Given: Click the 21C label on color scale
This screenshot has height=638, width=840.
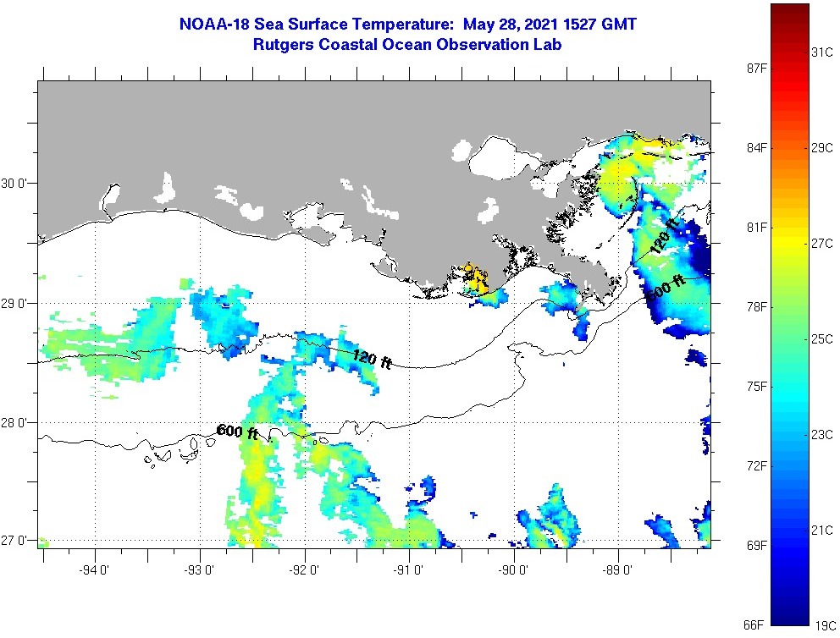Looking at the screenshot, I should pos(821,530).
